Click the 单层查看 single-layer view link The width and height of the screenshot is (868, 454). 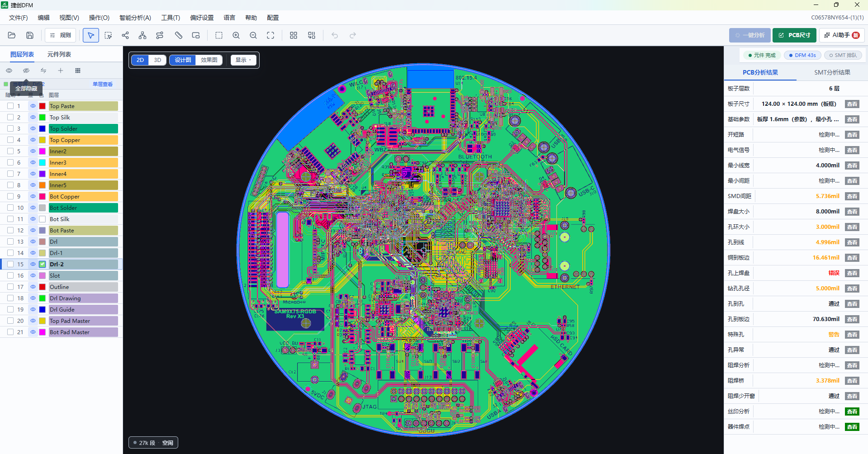(x=103, y=84)
